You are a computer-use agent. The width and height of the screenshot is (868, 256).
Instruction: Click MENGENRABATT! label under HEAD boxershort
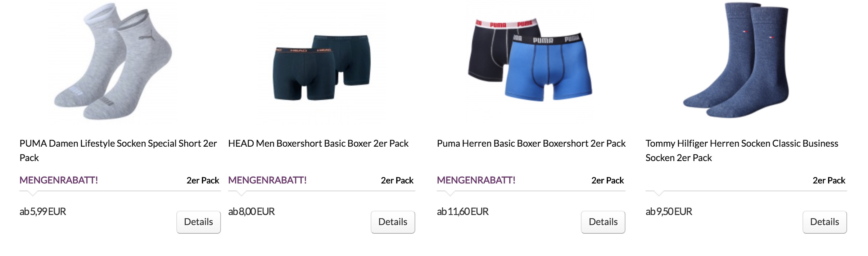[x=267, y=180]
